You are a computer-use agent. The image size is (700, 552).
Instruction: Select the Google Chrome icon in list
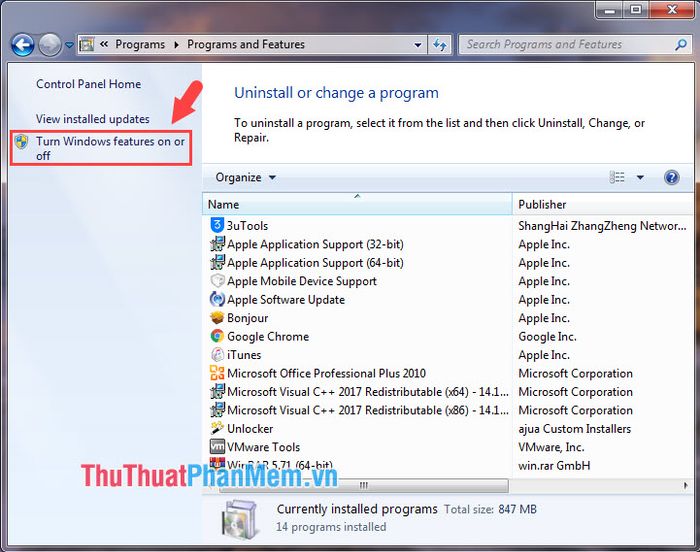(x=218, y=337)
